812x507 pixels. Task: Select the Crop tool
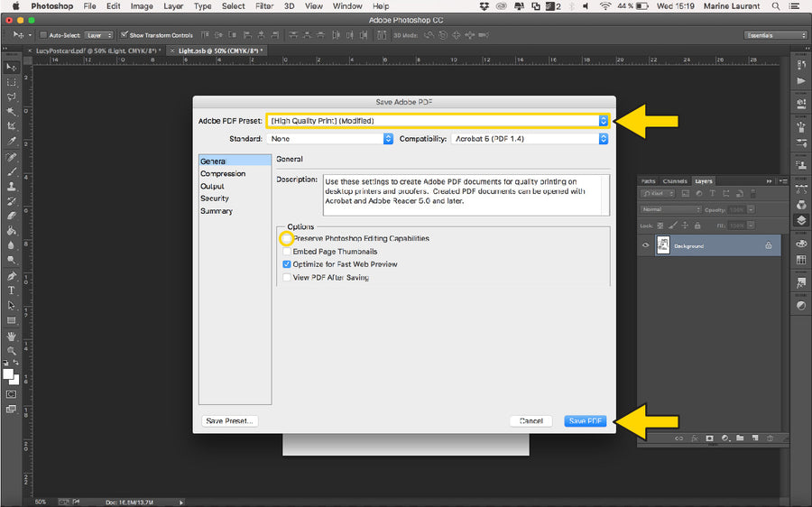coord(11,125)
